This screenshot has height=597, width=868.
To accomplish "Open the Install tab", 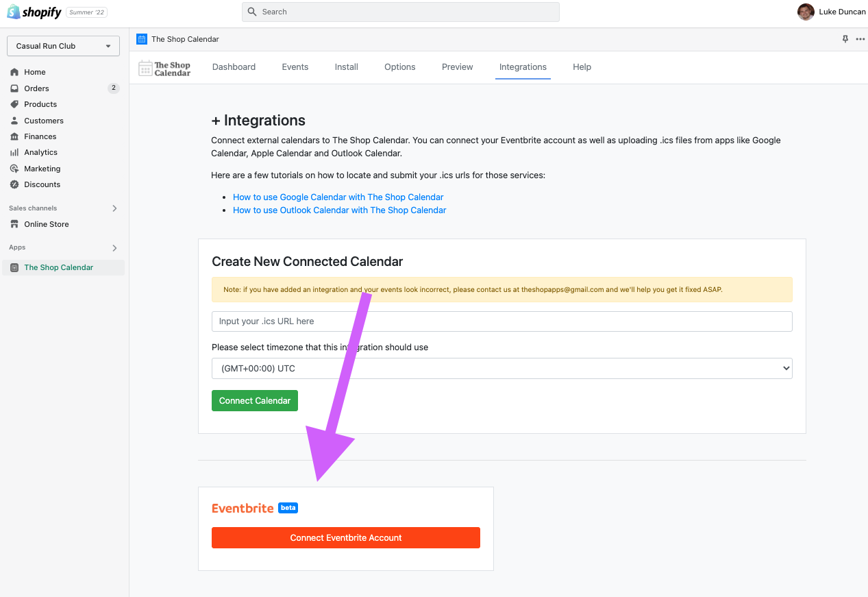I will tap(347, 67).
